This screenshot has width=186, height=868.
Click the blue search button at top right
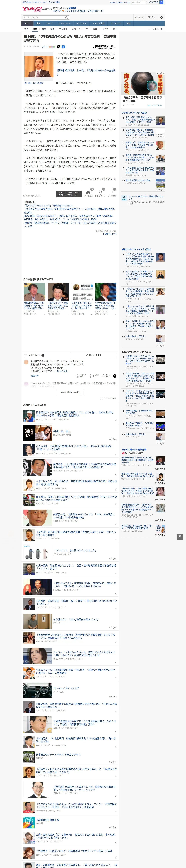point(161,2)
